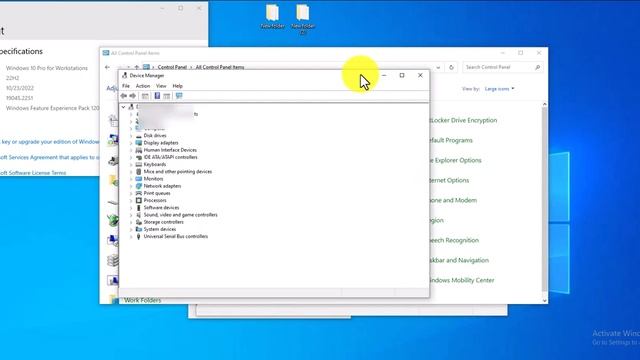Maximize the Device Manager window
Viewport: 640px width, 360px height.
click(402, 76)
